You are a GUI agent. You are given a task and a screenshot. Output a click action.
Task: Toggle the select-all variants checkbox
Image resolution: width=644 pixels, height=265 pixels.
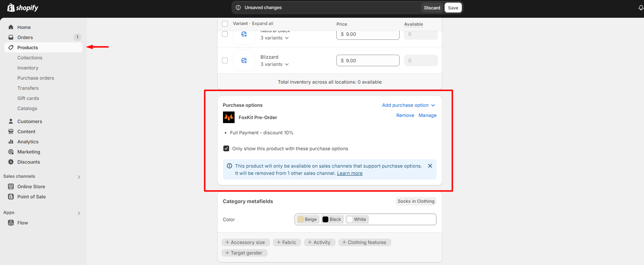coord(225,24)
